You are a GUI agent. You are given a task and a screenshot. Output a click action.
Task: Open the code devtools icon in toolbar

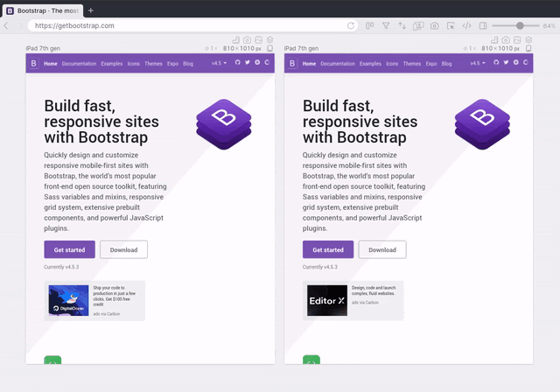466,26
